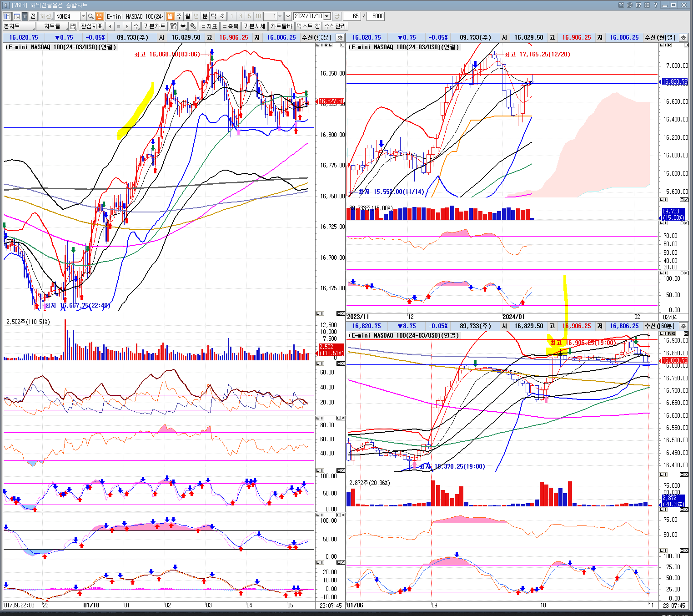Click the chevron button before the date field

288,16
